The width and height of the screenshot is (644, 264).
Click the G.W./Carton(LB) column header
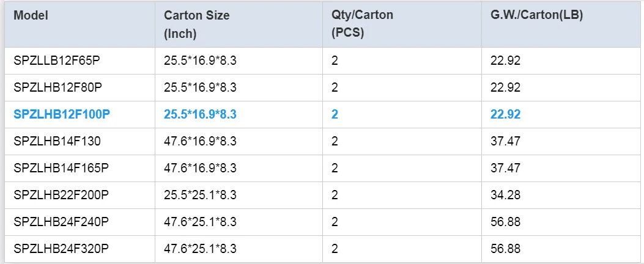[536, 16]
